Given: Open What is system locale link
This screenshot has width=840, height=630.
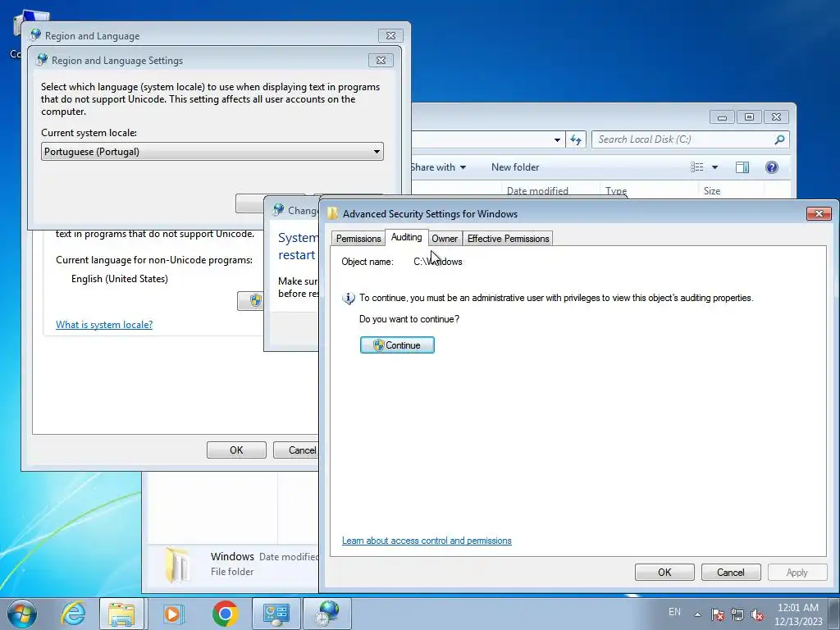Looking at the screenshot, I should (x=104, y=325).
